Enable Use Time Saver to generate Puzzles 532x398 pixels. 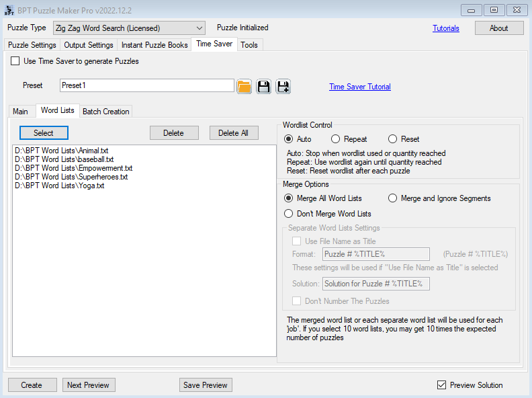pos(15,61)
